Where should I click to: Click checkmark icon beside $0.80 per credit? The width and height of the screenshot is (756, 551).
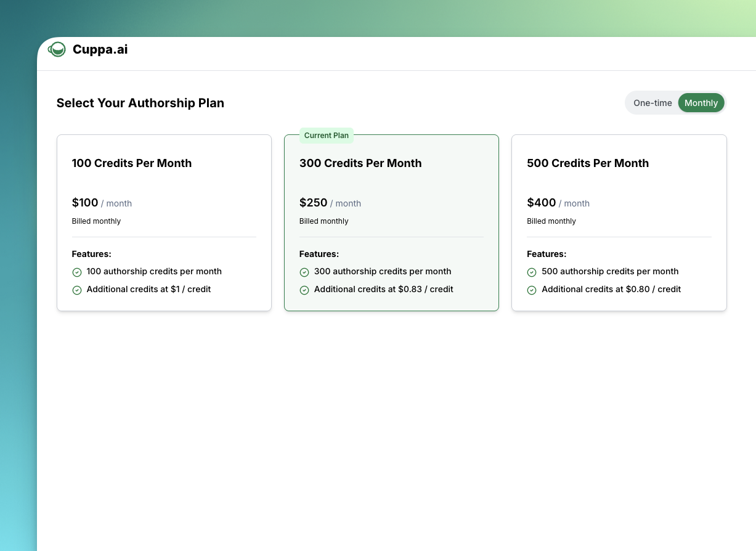pyautogui.click(x=532, y=290)
